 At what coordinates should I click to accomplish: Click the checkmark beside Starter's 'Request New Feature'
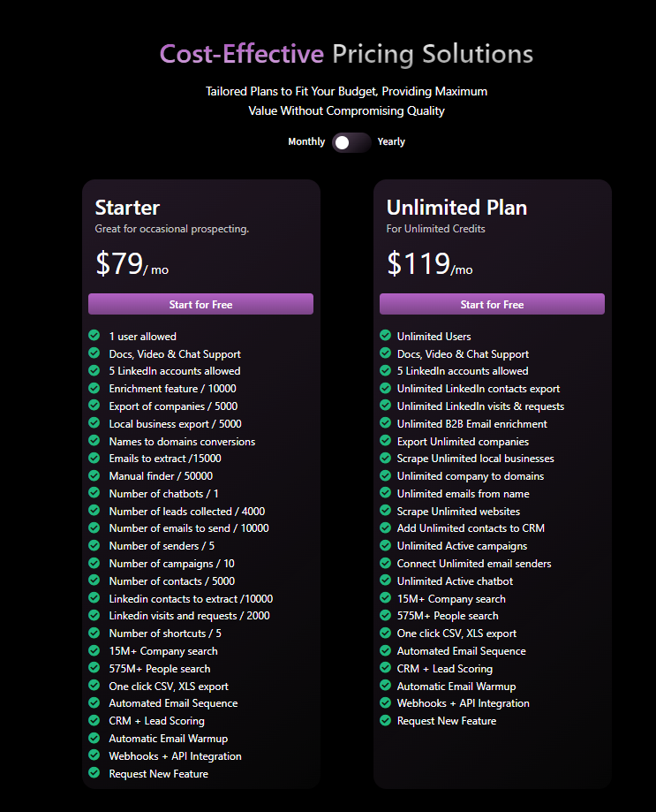94,772
